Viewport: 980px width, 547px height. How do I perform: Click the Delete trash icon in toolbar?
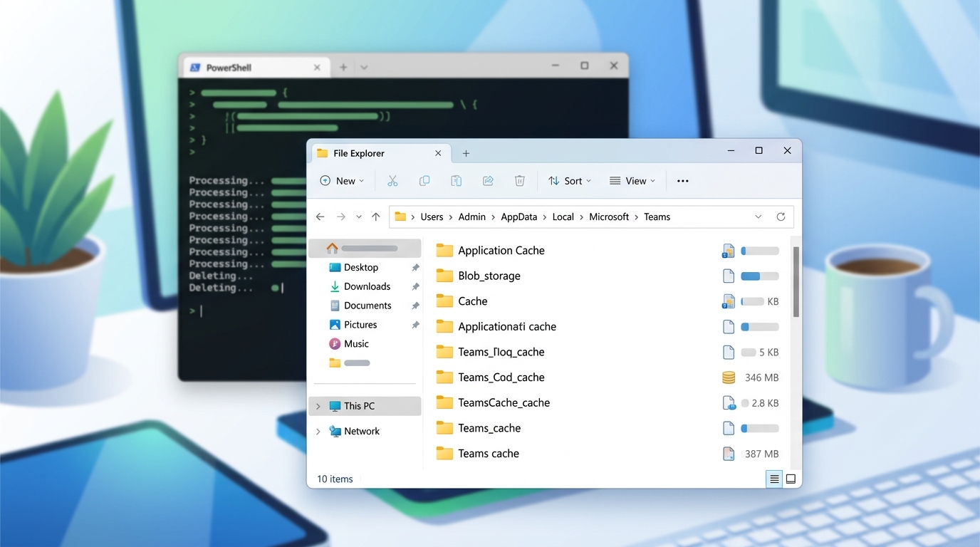[520, 181]
